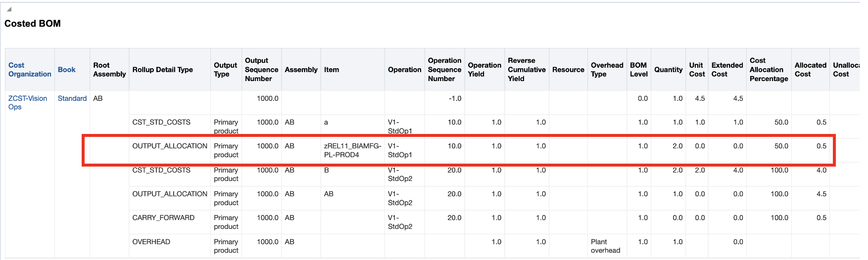Click item cell 'B' in second CST_STD_COSTS row
Viewport: 868px width, 260px height.
pos(327,170)
